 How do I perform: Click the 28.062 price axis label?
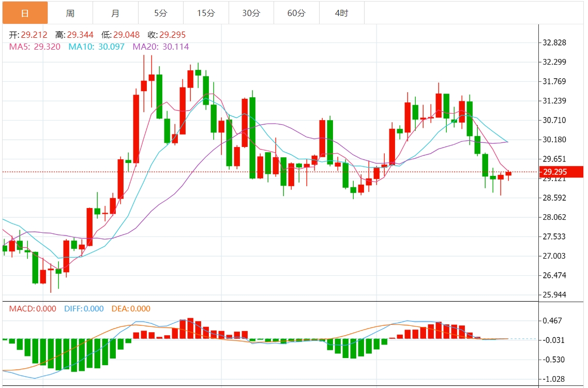coord(554,217)
